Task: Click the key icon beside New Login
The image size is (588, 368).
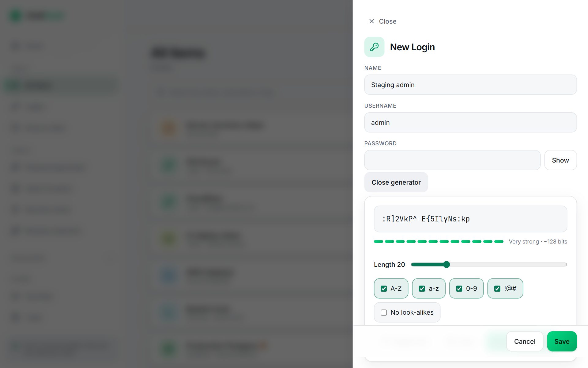Action: coord(374,47)
